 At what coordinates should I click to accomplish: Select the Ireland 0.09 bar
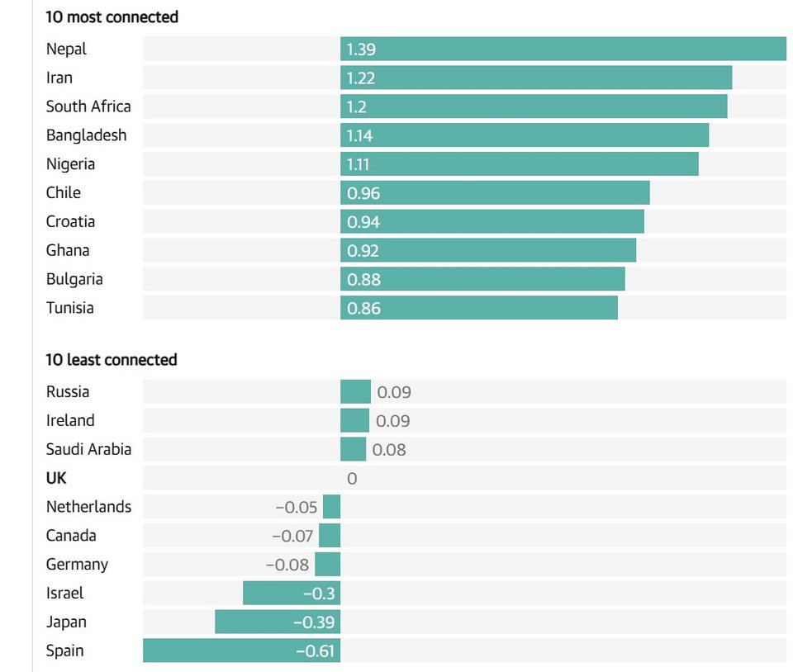[354, 420]
